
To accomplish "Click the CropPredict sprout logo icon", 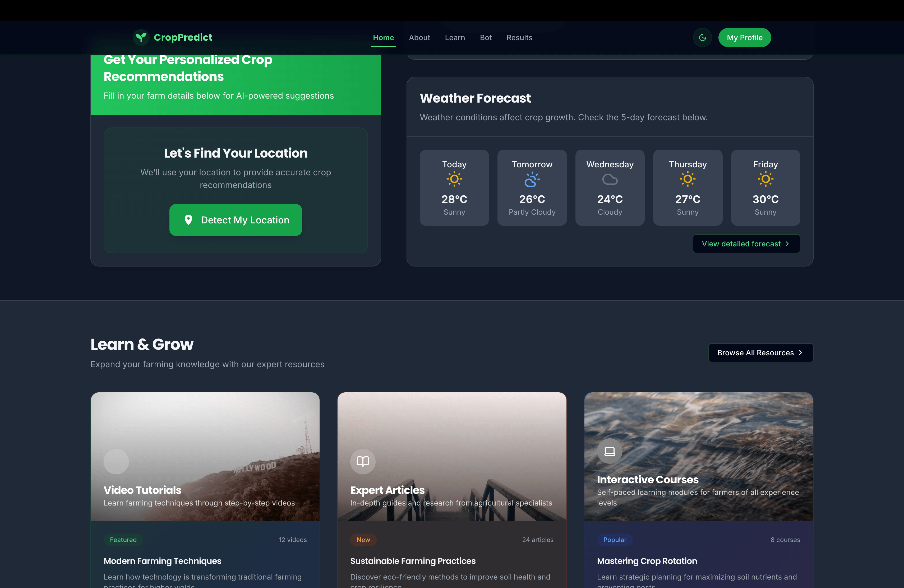I will point(141,37).
